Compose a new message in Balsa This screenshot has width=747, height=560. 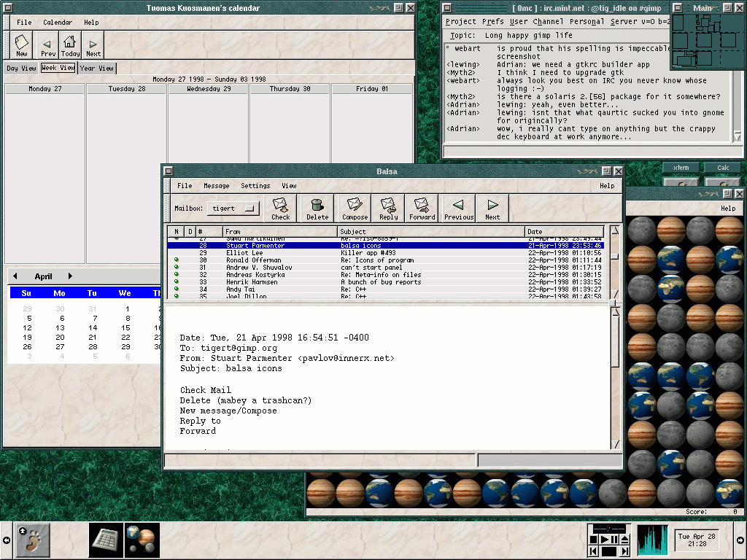(x=355, y=208)
